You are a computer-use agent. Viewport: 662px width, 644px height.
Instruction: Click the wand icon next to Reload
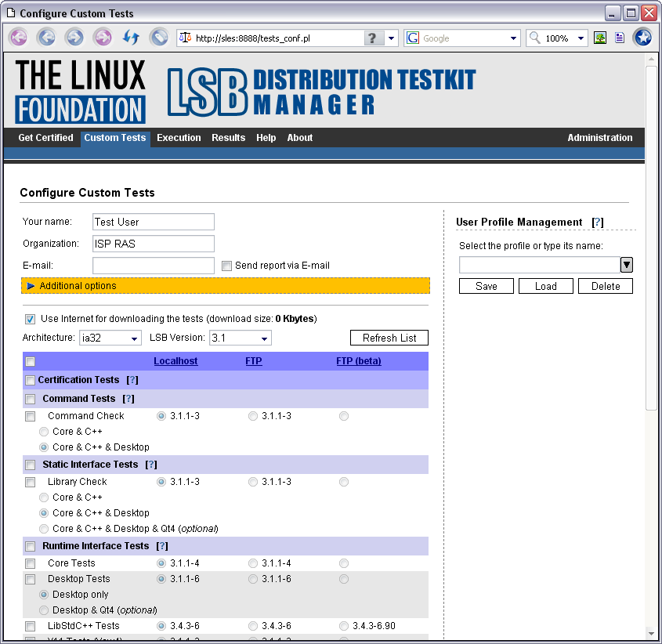[159, 38]
